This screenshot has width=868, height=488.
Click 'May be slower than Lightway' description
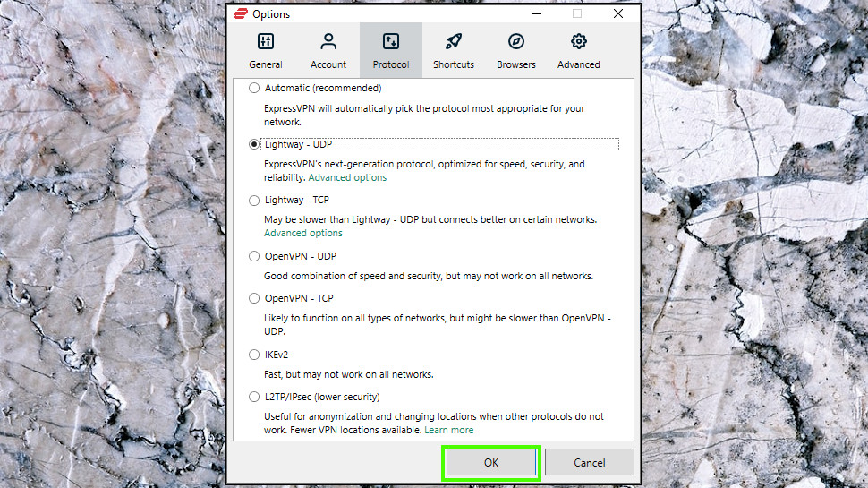point(430,220)
